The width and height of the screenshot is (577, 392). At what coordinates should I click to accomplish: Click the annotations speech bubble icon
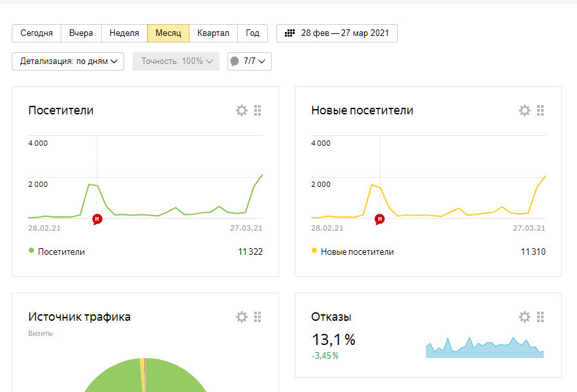(235, 61)
